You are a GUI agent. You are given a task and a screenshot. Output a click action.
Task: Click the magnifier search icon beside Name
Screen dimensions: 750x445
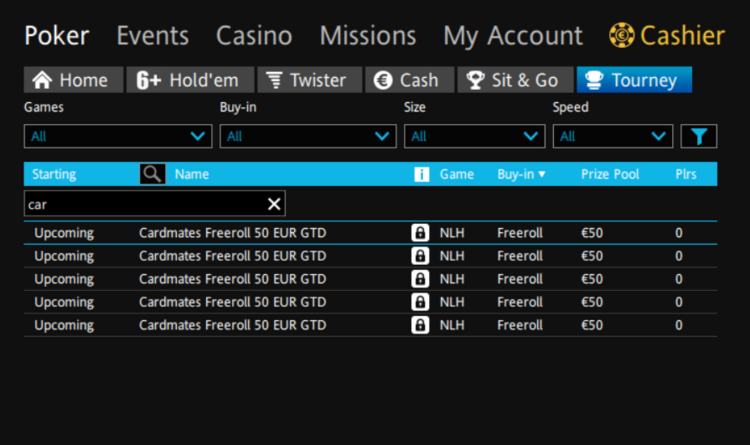click(152, 174)
